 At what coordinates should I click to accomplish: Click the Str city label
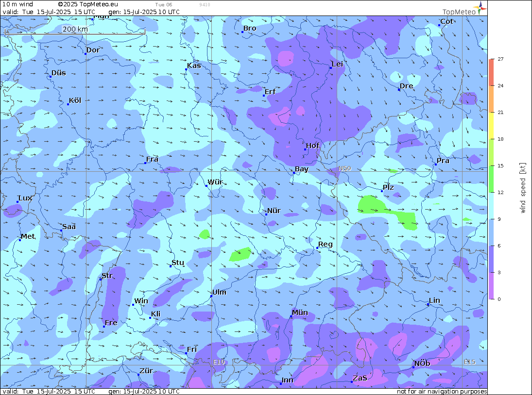coord(107,276)
